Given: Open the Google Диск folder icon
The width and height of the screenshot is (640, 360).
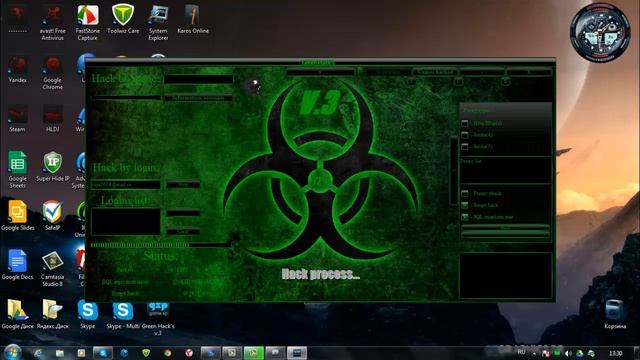Looking at the screenshot, I should pos(18,314).
